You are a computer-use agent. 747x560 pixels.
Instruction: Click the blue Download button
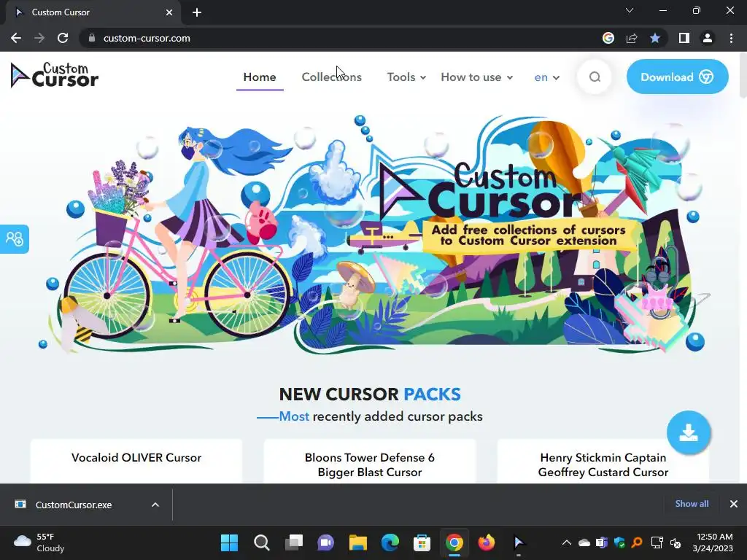[x=677, y=77]
